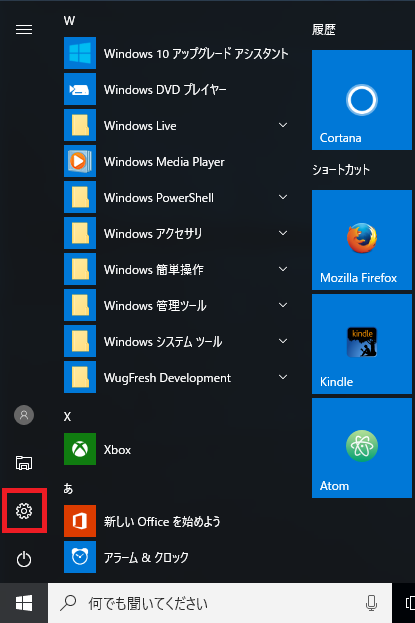Screen dimensions: 415x623
Task: Open the Settings gear icon
Action: (24, 511)
